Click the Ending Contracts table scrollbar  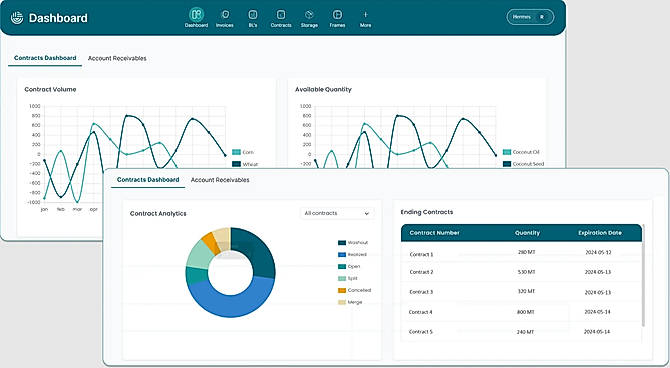click(x=643, y=276)
